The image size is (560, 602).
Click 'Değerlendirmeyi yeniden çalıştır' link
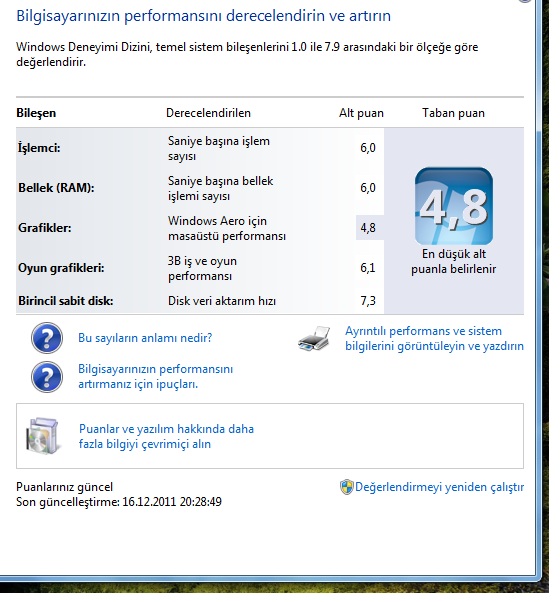pos(439,487)
